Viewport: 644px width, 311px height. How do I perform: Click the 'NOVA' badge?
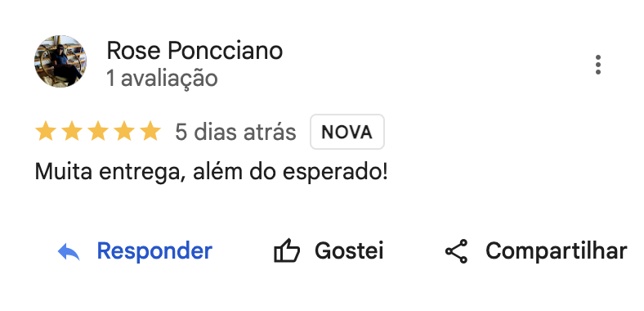coord(347,132)
